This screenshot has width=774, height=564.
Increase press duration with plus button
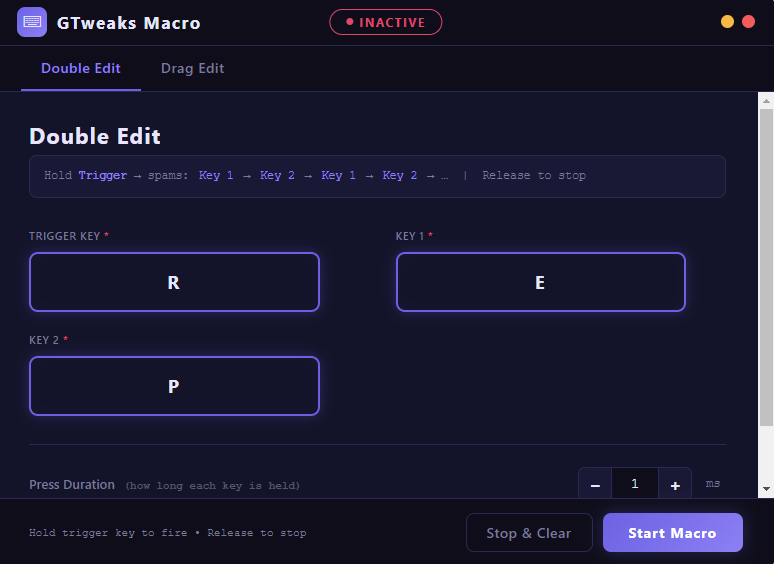675,484
